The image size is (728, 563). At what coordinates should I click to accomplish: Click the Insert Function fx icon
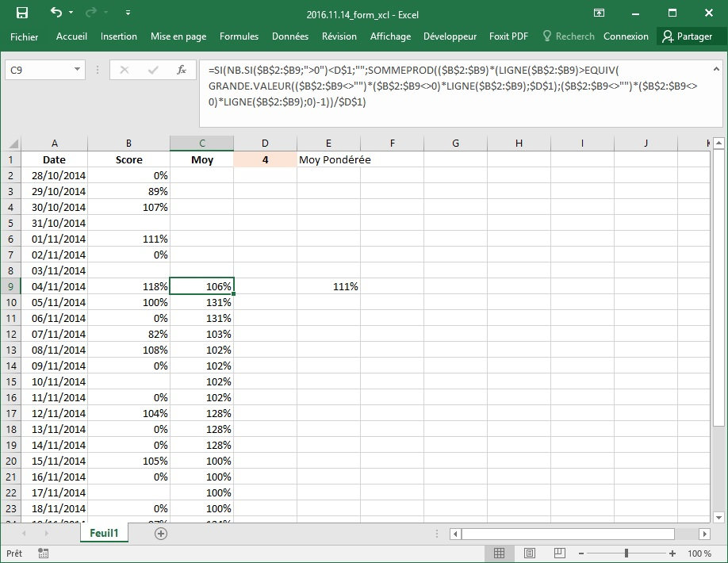click(x=181, y=70)
